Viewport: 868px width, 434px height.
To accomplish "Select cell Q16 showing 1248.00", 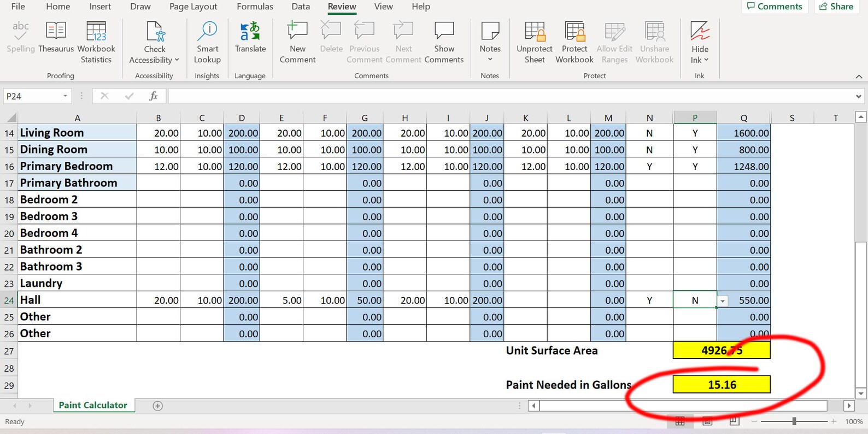I will click(x=743, y=166).
